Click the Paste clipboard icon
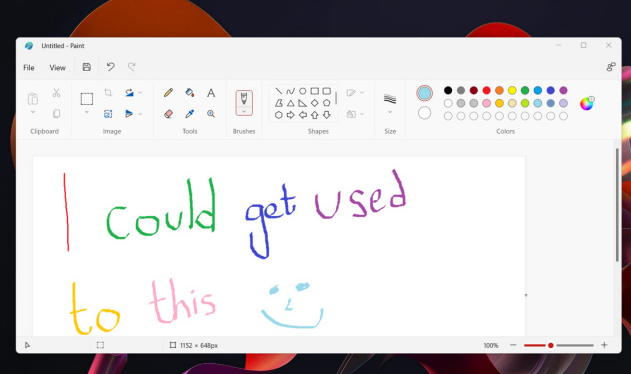The height and width of the screenshot is (374, 631). 33,99
